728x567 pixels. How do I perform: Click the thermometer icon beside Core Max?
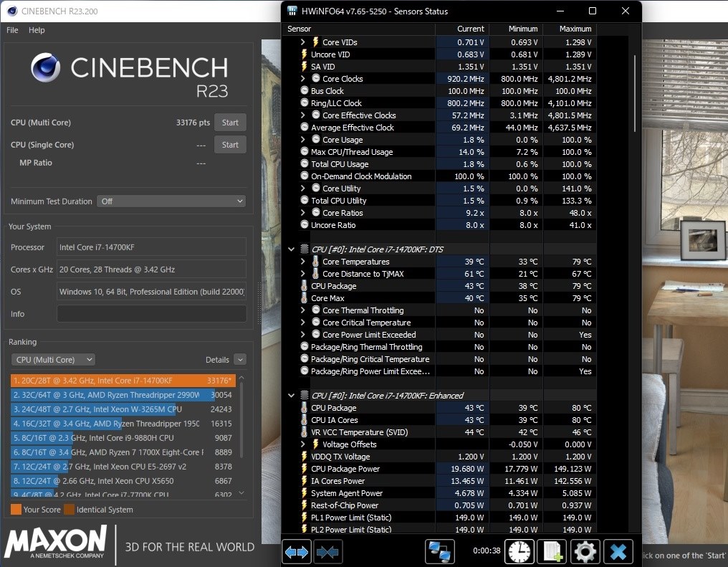[x=304, y=297]
